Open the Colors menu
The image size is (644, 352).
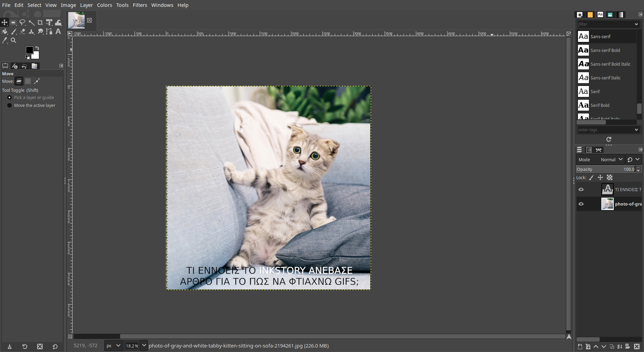pos(104,5)
